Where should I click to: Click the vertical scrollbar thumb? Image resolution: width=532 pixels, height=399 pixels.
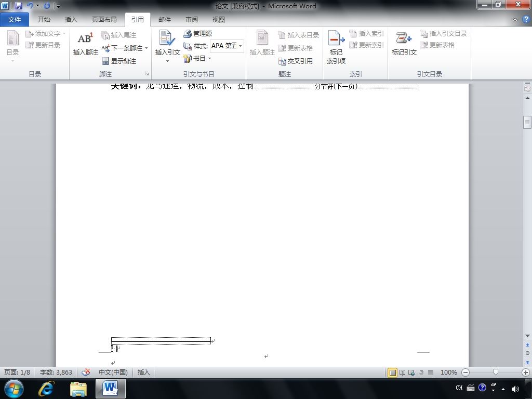[x=527, y=123]
